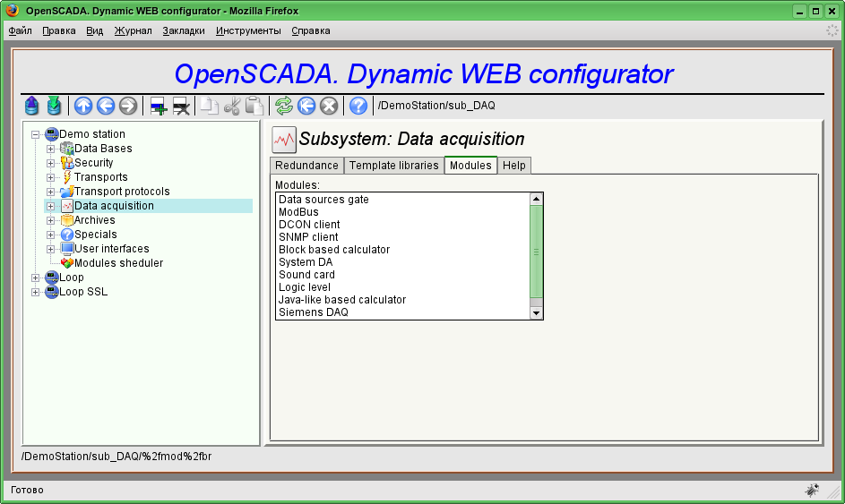The height and width of the screenshot is (504, 845).
Task: Expand the Data acquisition tree node
Action: click(x=51, y=206)
